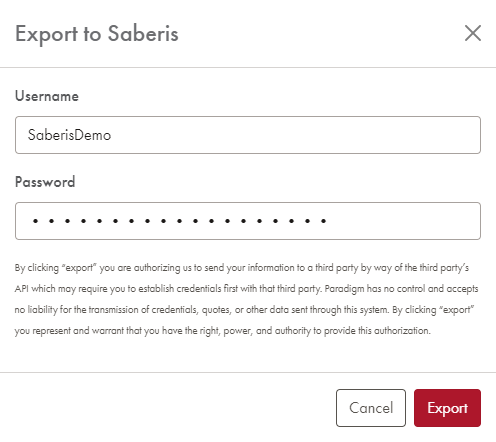Click the Export to Saberis title
The width and height of the screenshot is (496, 442).
[x=97, y=34]
